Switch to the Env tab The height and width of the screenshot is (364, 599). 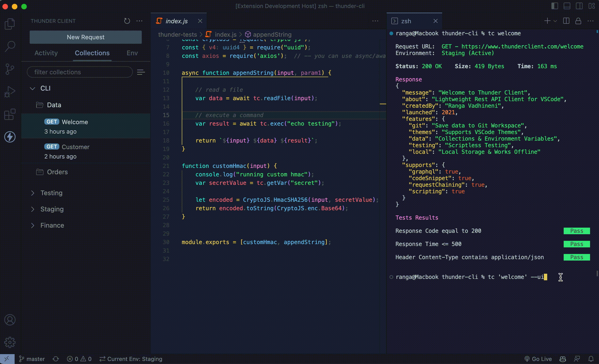[x=132, y=53]
